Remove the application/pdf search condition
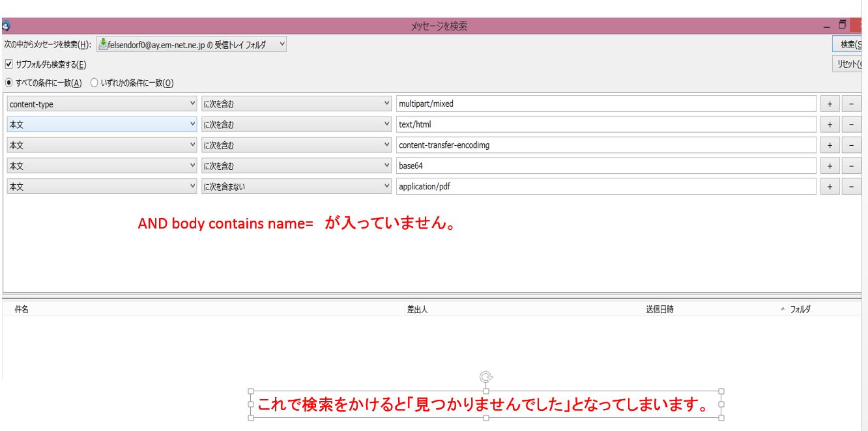868x431 pixels. (x=850, y=187)
